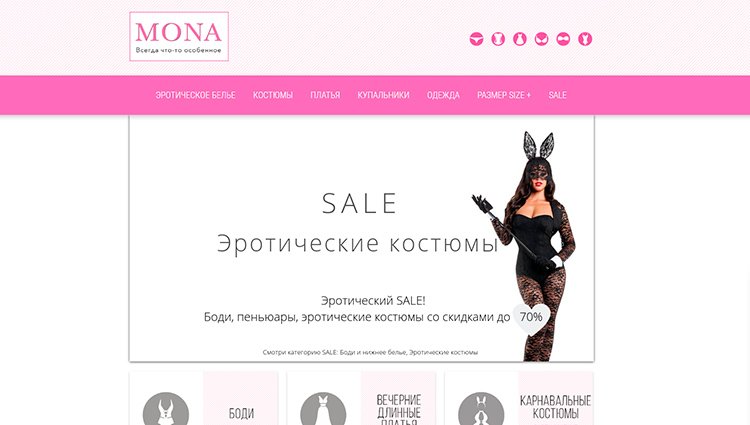Open the bodysuit icon in header
Image resolution: width=750 pixels, height=425 pixels.
point(585,39)
